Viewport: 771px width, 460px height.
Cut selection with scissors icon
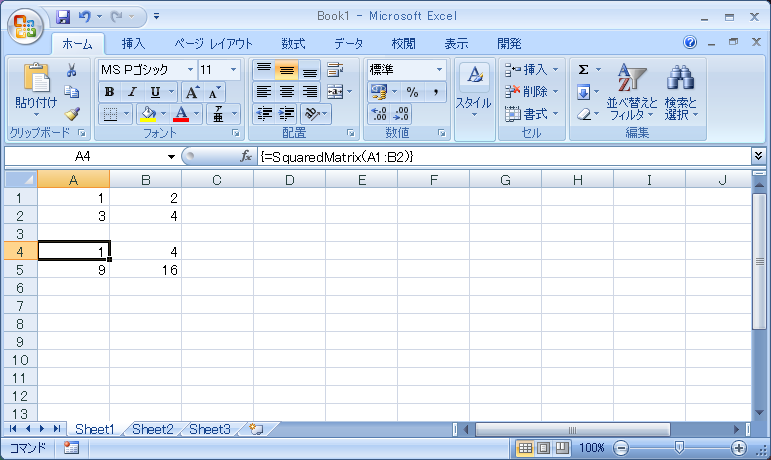pyautogui.click(x=72, y=70)
